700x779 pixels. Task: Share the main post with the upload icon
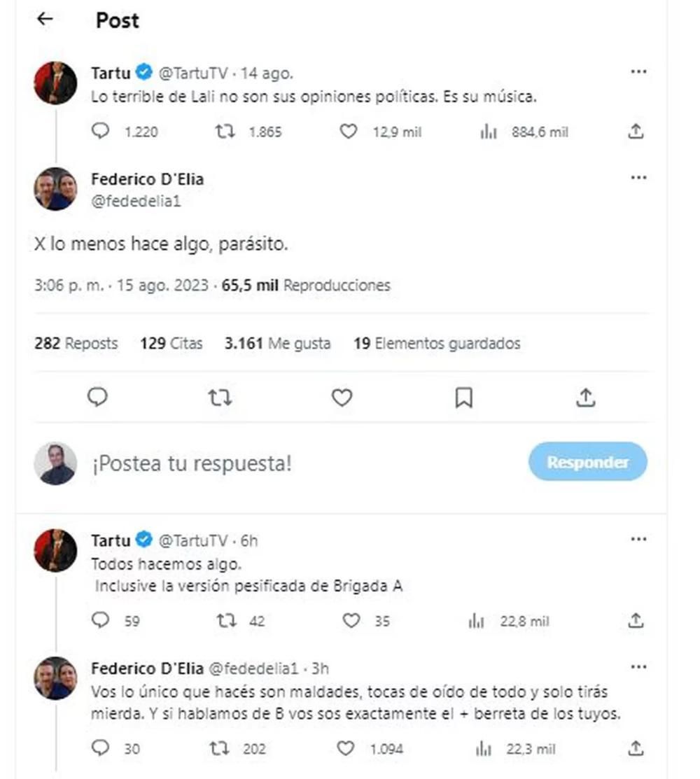(585, 398)
